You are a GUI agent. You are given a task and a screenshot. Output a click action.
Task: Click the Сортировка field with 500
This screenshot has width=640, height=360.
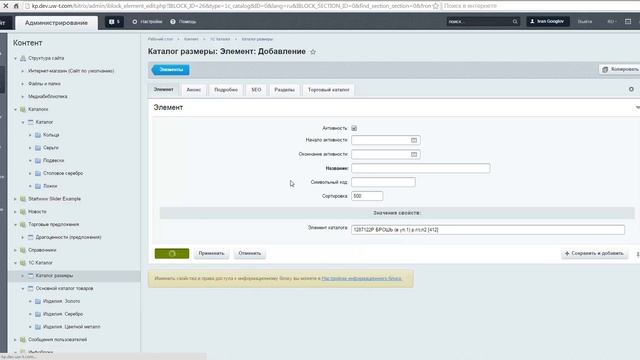coord(367,196)
